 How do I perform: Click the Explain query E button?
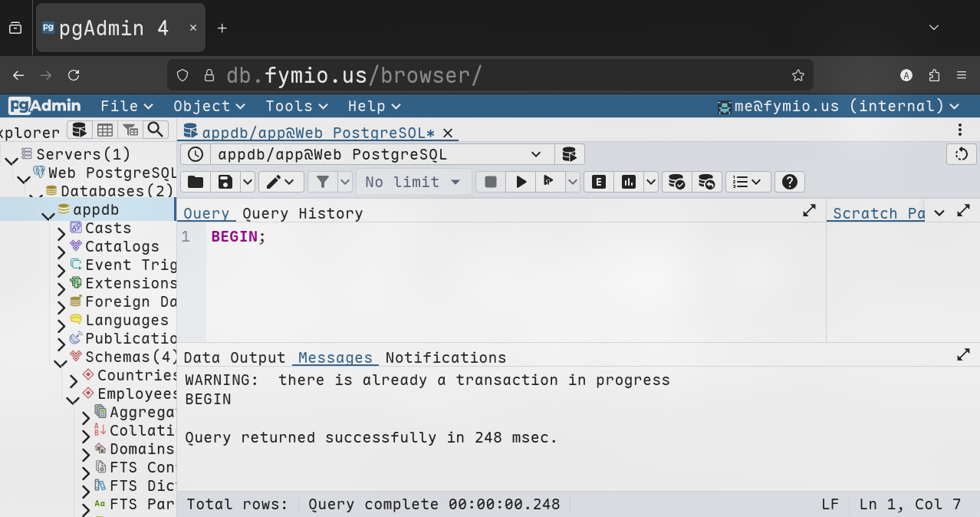599,182
